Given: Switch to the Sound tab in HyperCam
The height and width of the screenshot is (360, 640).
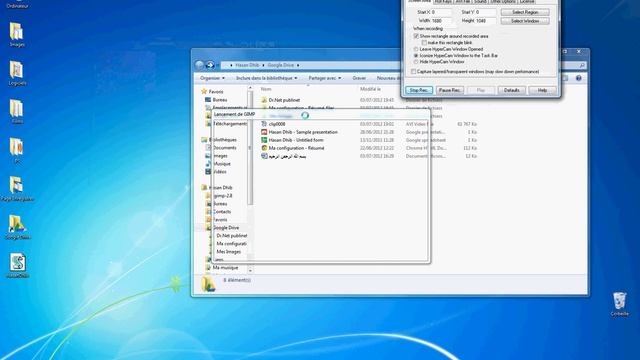Looking at the screenshot, I should point(480,2).
